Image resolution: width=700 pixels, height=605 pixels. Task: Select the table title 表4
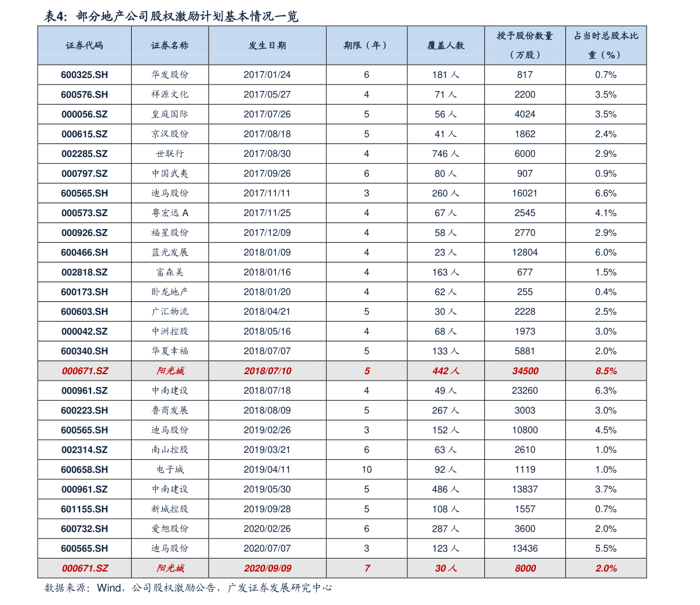pyautogui.click(x=171, y=16)
